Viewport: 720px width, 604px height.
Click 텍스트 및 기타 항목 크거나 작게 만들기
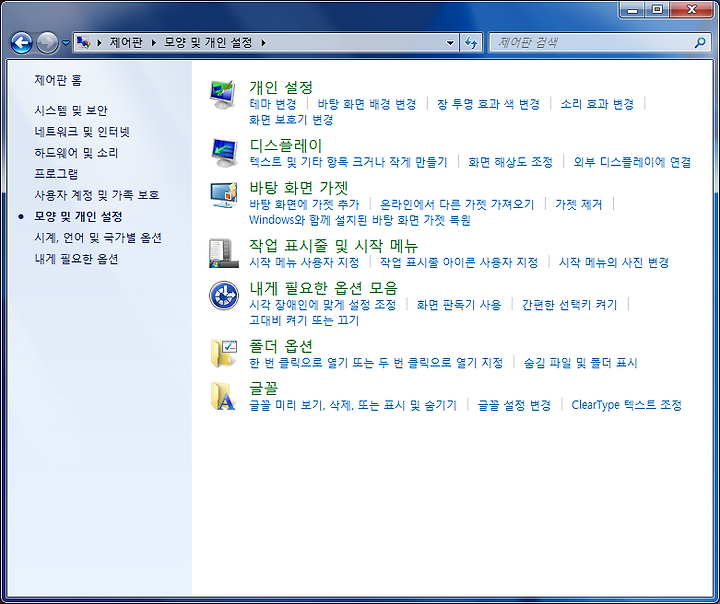(x=348, y=162)
